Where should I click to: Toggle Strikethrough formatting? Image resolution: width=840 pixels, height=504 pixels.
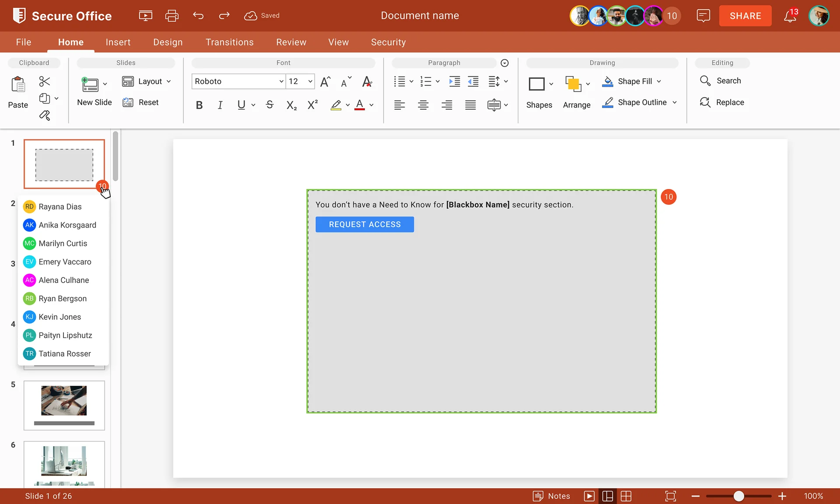pyautogui.click(x=269, y=105)
